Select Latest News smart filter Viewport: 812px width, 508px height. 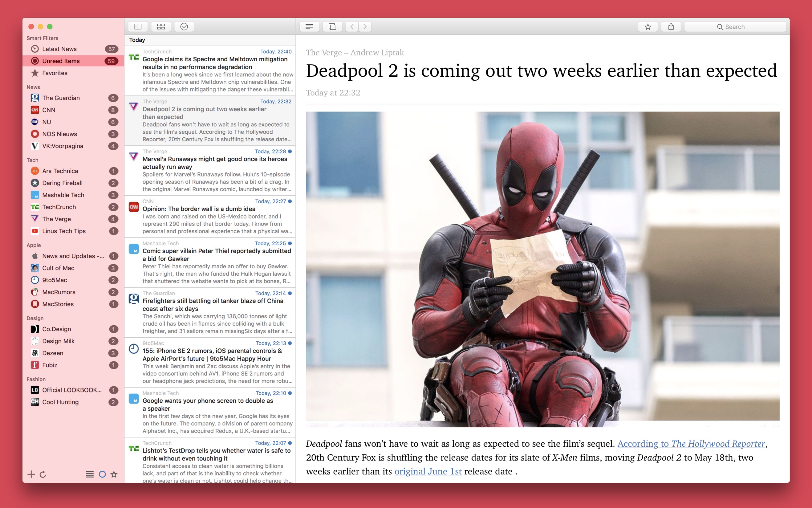pyautogui.click(x=59, y=49)
